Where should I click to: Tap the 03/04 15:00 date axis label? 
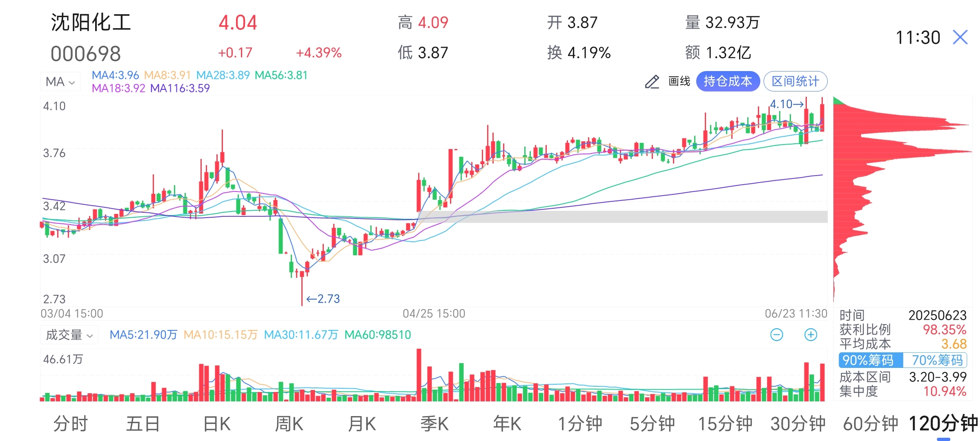pos(72,314)
